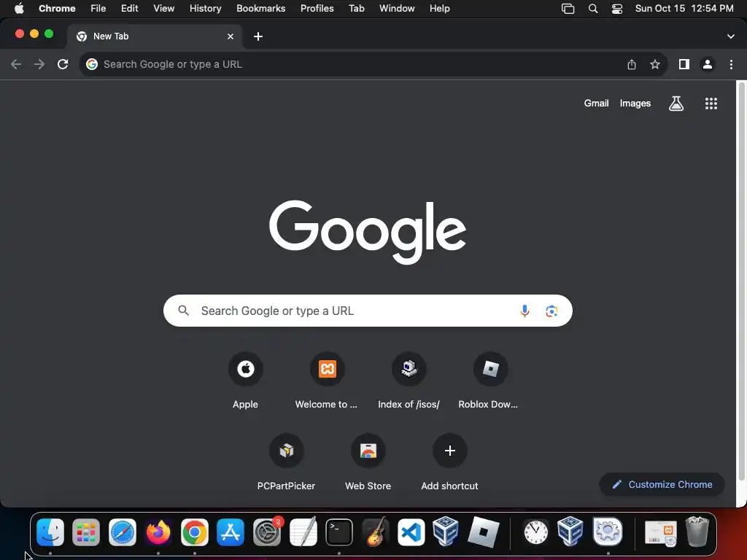Open the History menu
Viewport: 747px width, 560px height.
click(205, 9)
